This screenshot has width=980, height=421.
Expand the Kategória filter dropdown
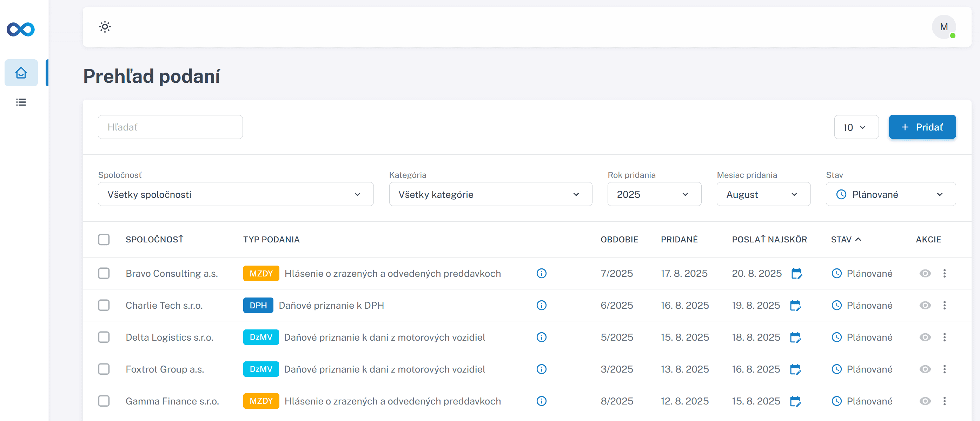(x=490, y=194)
